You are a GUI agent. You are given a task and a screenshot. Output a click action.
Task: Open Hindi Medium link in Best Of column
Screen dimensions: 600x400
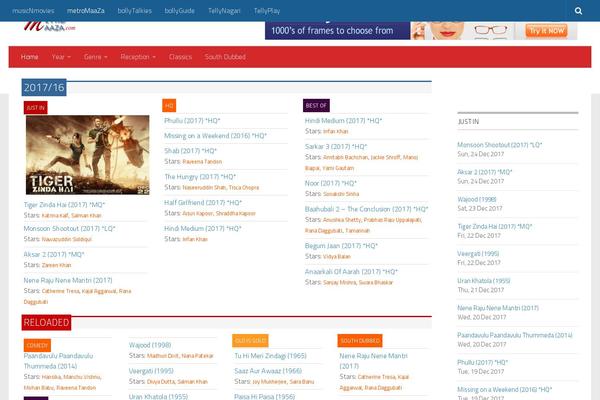click(x=343, y=121)
